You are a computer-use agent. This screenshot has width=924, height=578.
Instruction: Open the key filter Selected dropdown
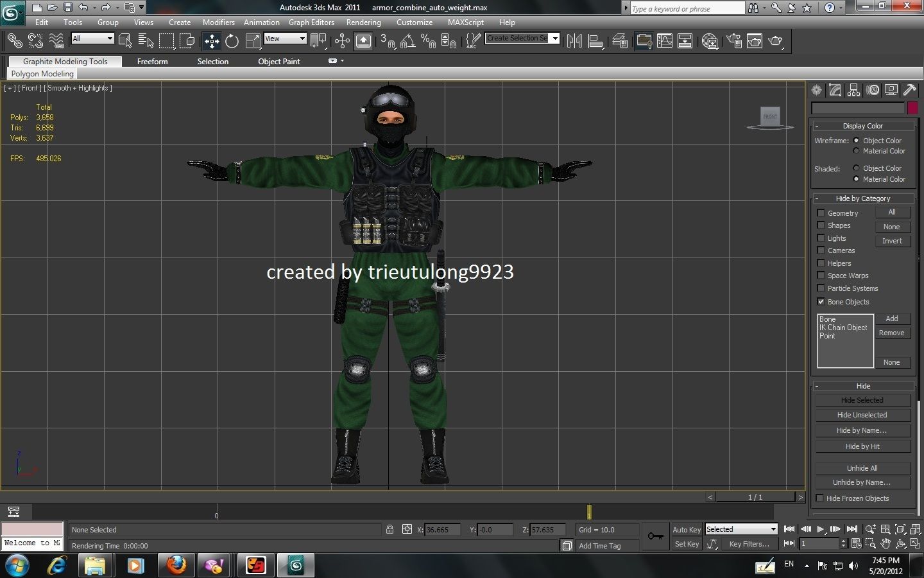[741, 529]
